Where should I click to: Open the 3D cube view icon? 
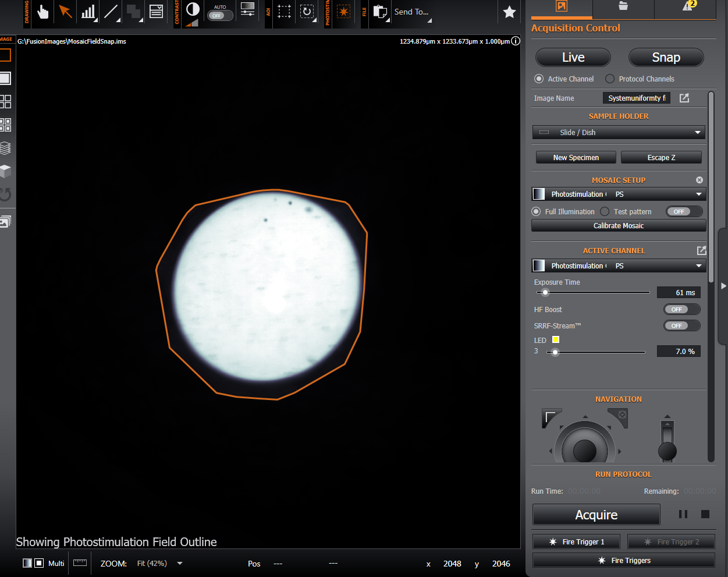(5, 171)
